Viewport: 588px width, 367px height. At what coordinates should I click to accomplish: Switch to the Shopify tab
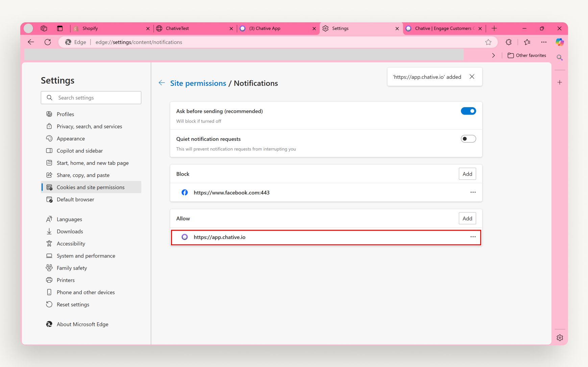90,28
